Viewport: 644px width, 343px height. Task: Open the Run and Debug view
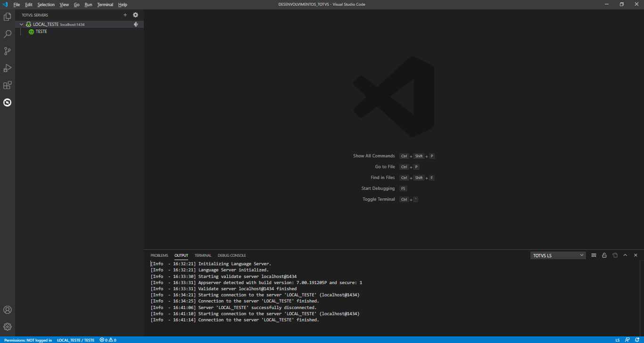pyautogui.click(x=7, y=68)
